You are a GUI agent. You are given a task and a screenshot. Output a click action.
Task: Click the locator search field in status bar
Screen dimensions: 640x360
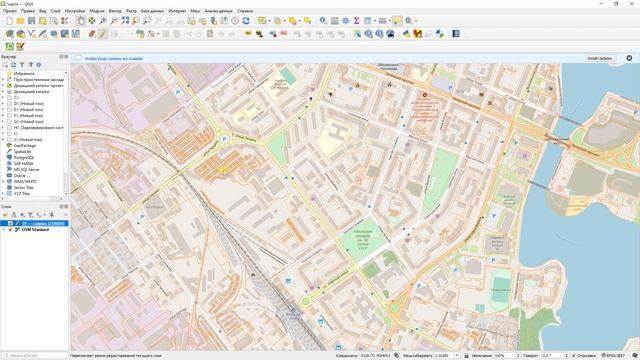34,356
